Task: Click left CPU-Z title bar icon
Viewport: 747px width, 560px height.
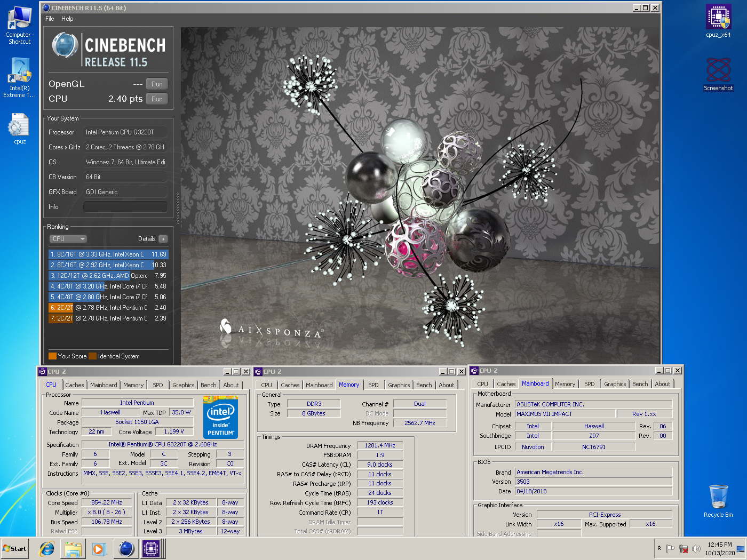Action: point(43,372)
